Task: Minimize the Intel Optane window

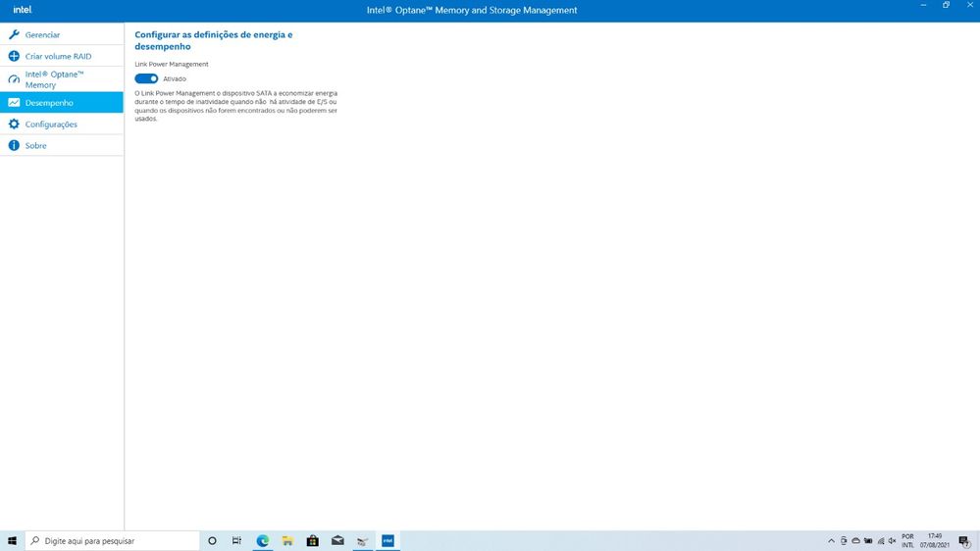Action: coord(923,5)
